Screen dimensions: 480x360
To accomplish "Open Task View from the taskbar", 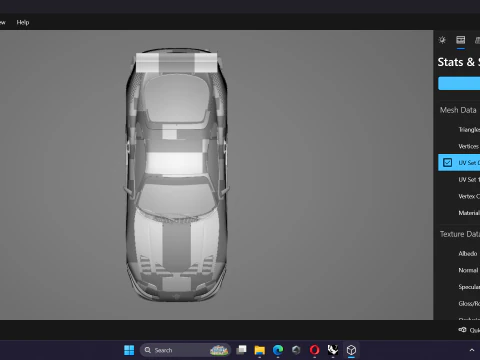I will point(241,350).
